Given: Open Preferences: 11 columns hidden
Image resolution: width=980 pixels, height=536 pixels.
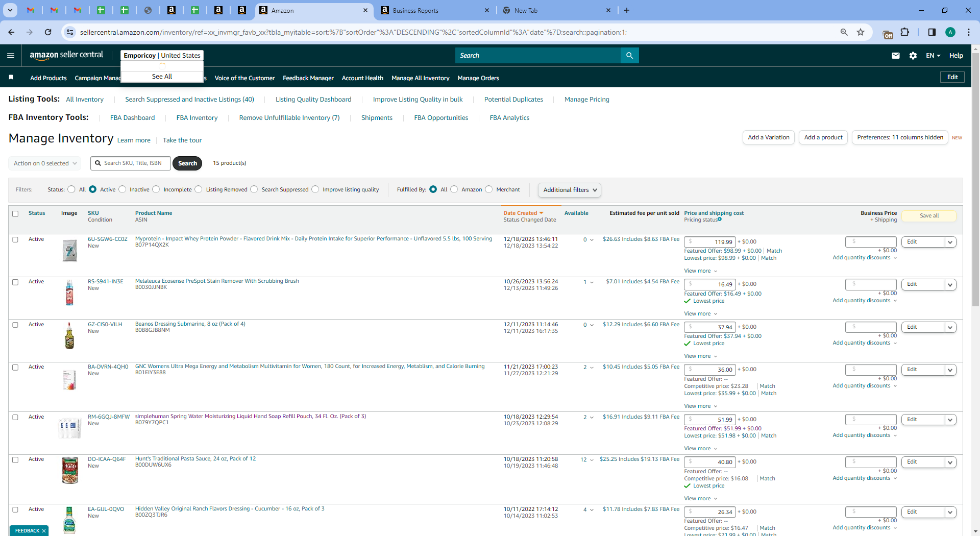Looking at the screenshot, I should 900,137.
